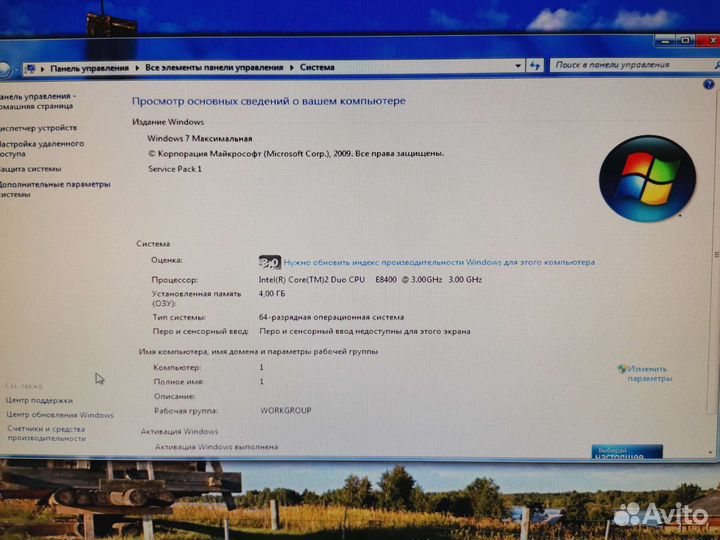Select the Панель управления breadcrumb
The image size is (720, 540).
90,68
